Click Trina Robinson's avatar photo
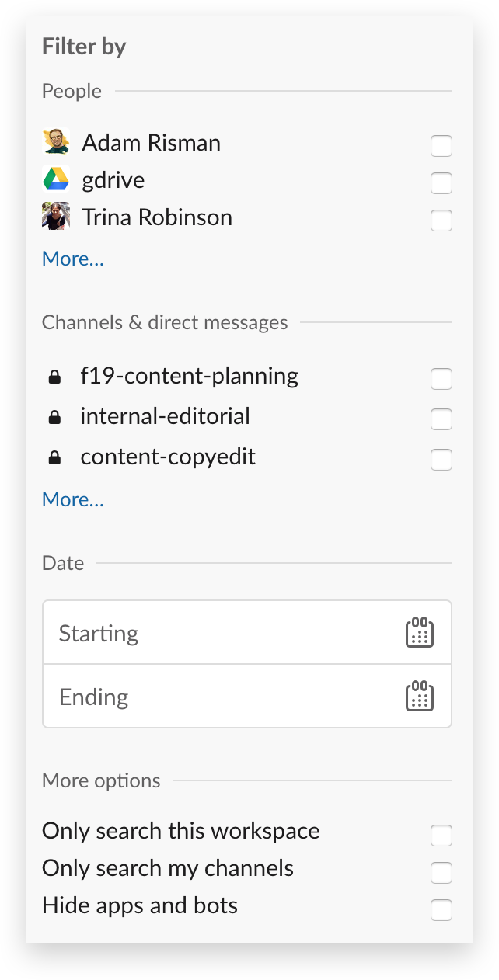The height and width of the screenshot is (980, 499). click(56, 217)
